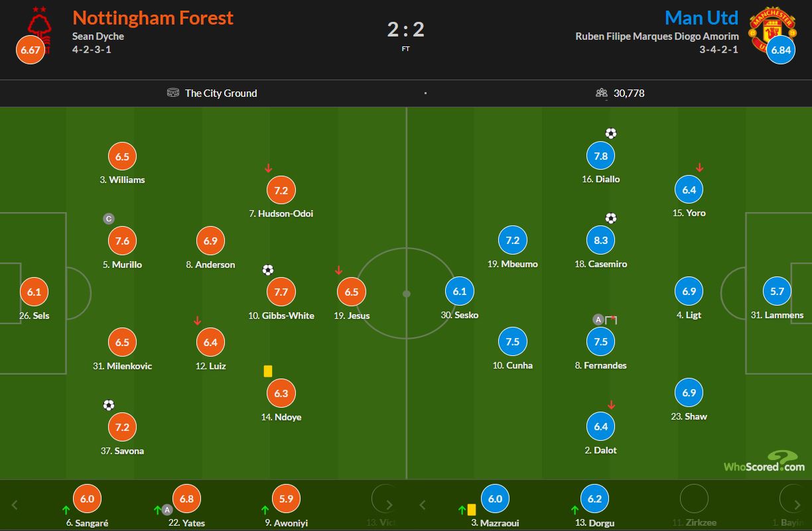
Task: Click the goal ball icon above Diallo
Action: [611, 133]
